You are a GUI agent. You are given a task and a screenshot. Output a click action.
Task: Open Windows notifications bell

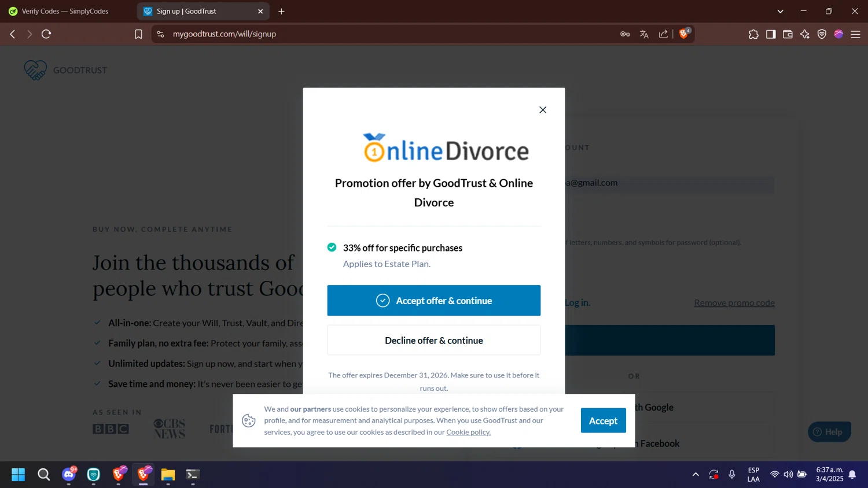852,475
